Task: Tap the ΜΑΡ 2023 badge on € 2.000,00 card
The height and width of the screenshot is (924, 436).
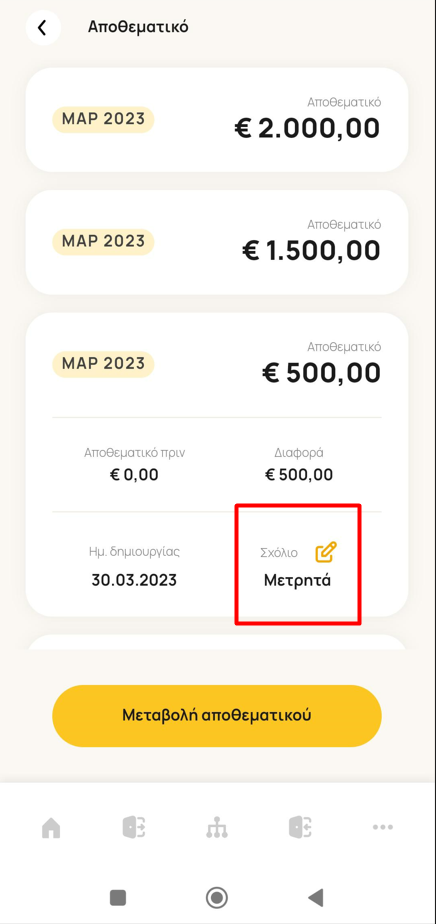Action: pyautogui.click(x=103, y=119)
